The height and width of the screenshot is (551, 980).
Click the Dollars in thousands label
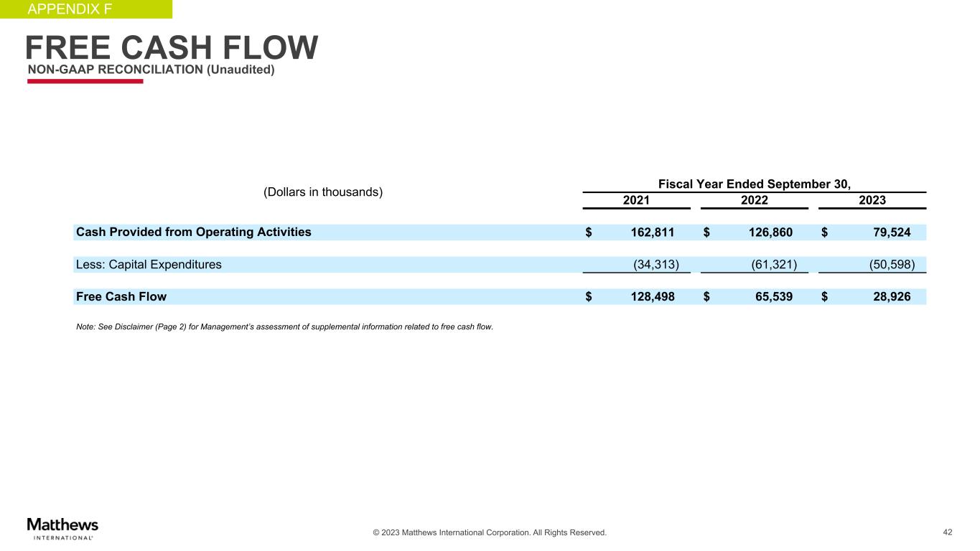pos(323,192)
